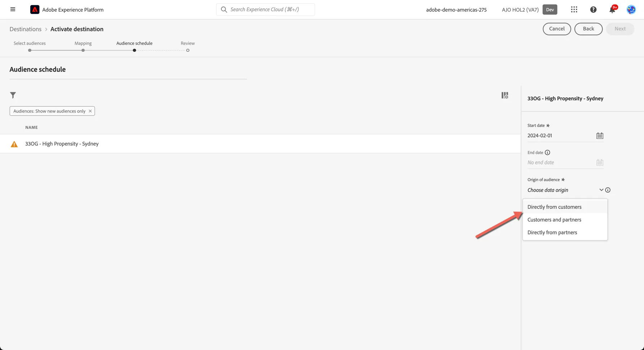Click the search magnifier icon
Viewport: 644px width, 350px height.
click(x=224, y=9)
